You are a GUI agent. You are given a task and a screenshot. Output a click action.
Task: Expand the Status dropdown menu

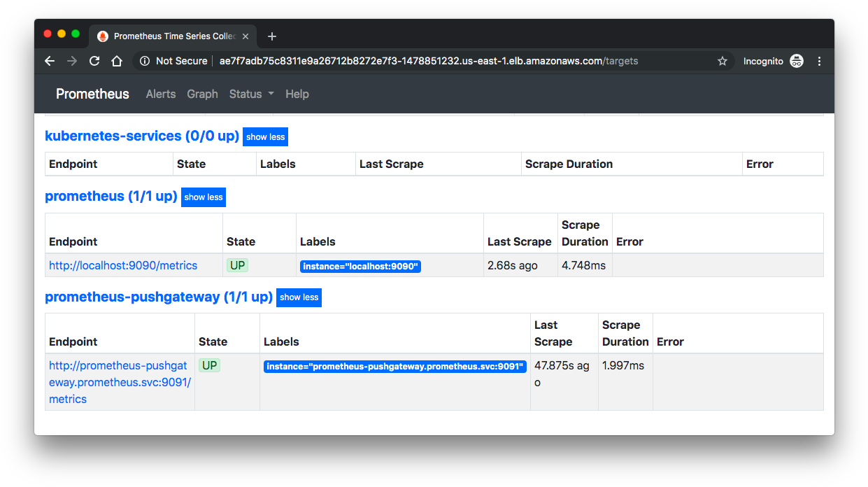252,94
